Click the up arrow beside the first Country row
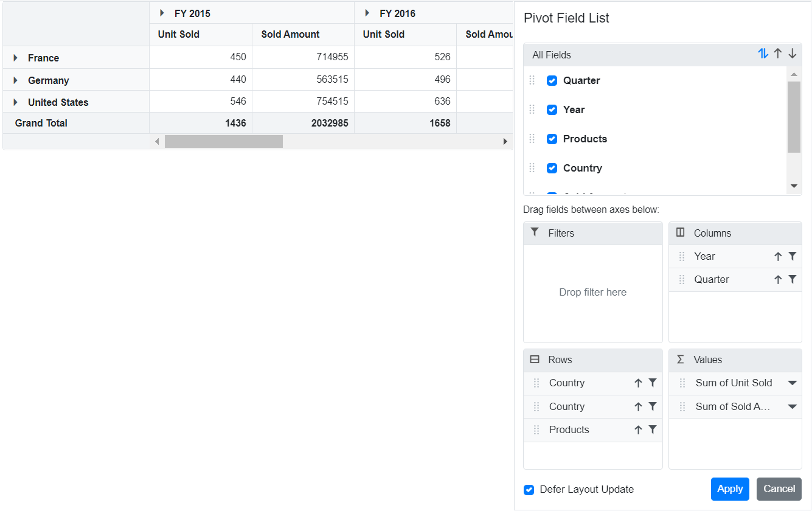Image resolution: width=812 pixels, height=511 pixels. (x=638, y=383)
